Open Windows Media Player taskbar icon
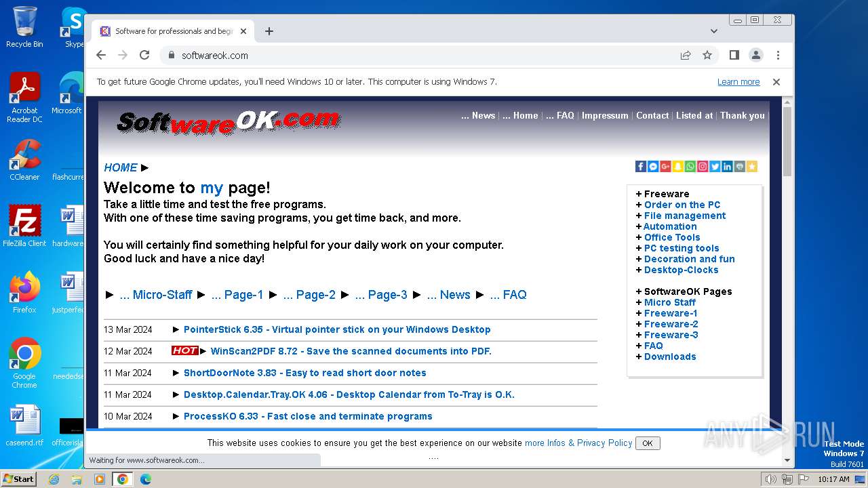The height and width of the screenshot is (488, 868). tap(100, 479)
